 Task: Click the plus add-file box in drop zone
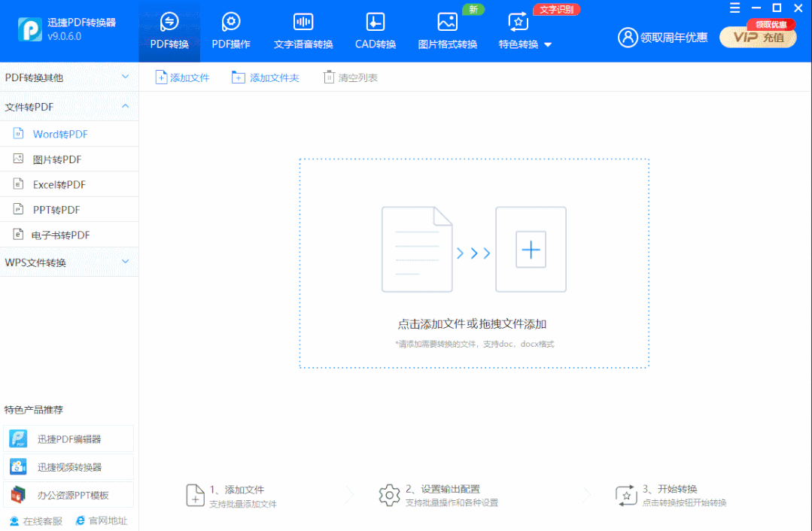pyautogui.click(x=531, y=250)
